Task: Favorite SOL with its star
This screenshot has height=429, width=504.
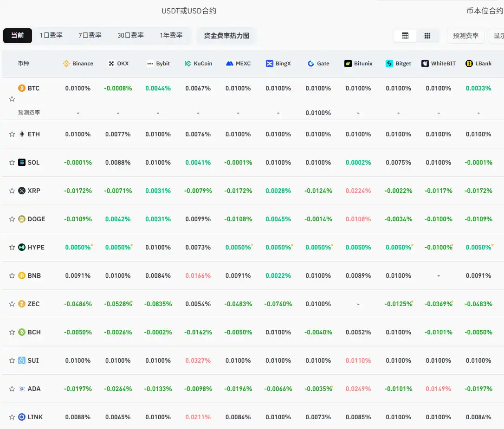Action: (x=12, y=162)
